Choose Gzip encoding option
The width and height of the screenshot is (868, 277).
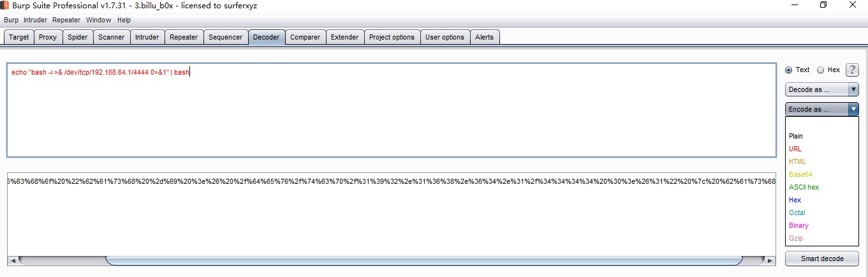[x=796, y=238]
